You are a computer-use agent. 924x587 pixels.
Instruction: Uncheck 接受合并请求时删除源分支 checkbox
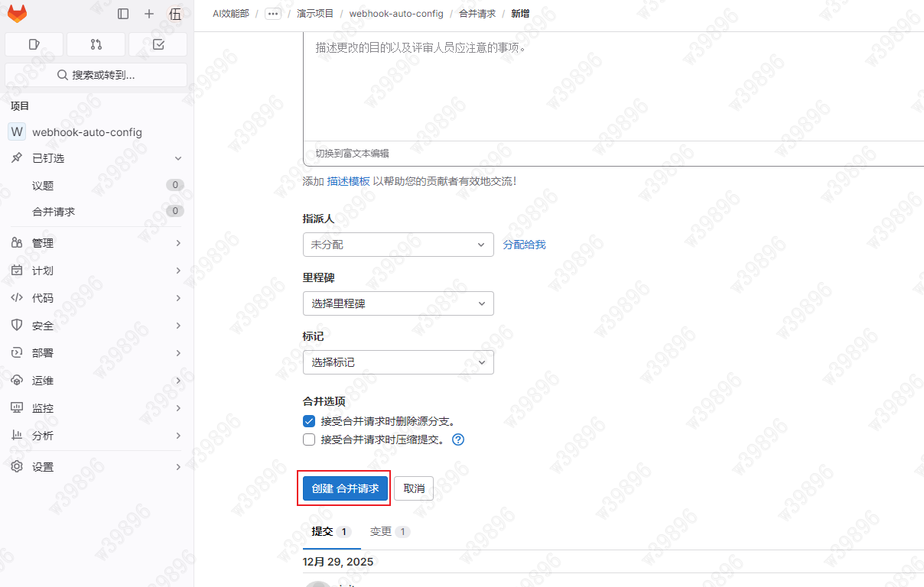(x=309, y=421)
